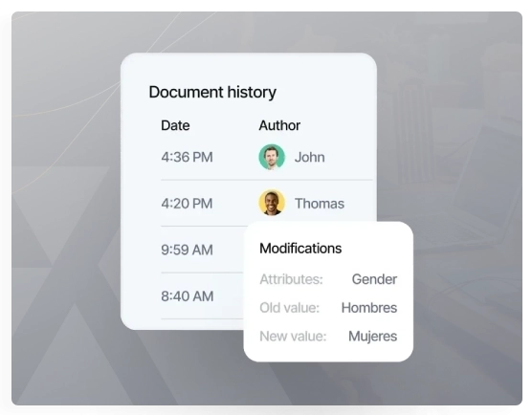
Task: Click the Author column header
Action: [279, 125]
